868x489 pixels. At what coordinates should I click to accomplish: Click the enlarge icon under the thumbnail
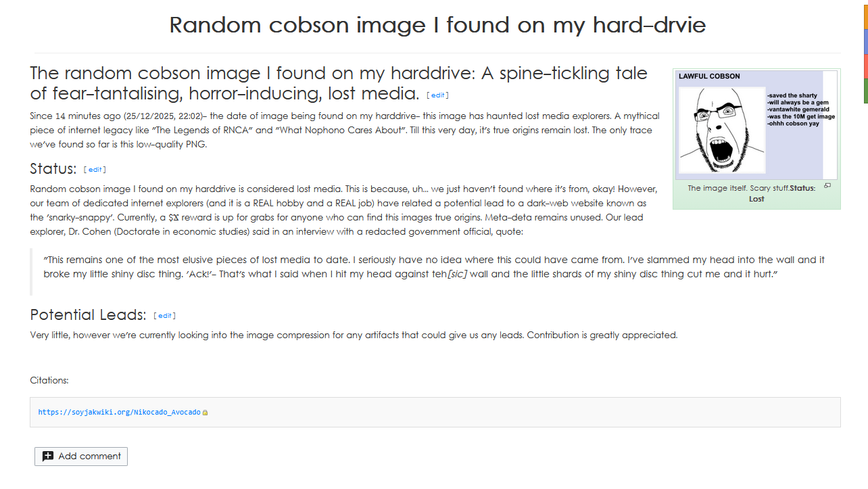[827, 185]
